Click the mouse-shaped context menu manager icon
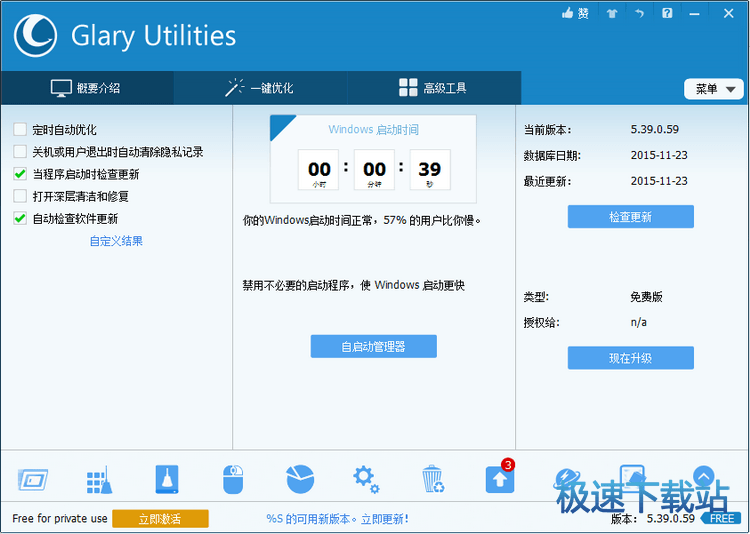This screenshot has width=750, height=534. click(233, 479)
